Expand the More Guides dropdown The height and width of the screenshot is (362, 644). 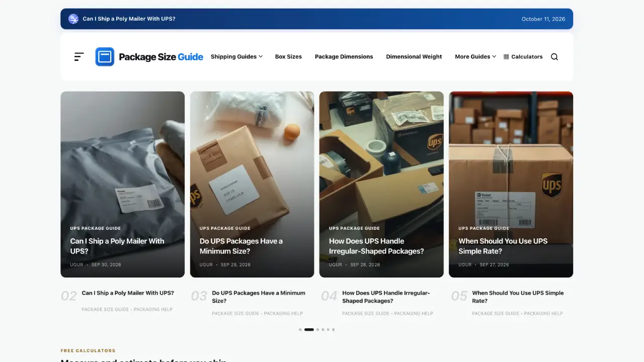[x=475, y=57]
